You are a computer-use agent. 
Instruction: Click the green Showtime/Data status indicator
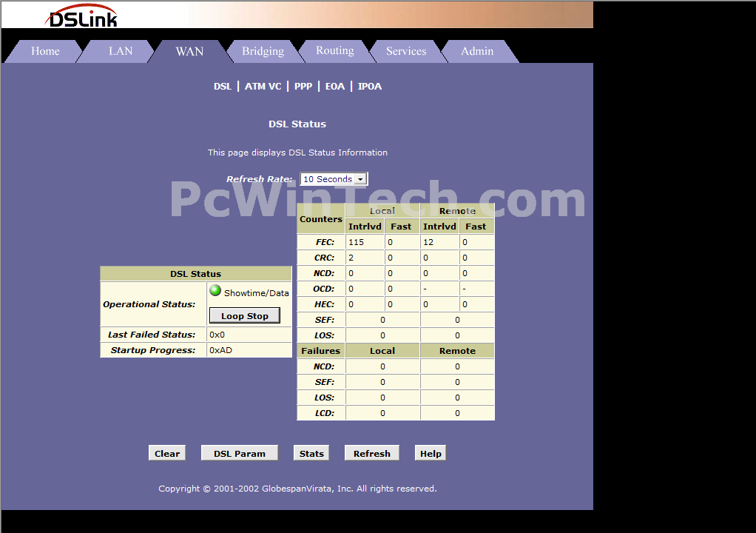(215, 290)
